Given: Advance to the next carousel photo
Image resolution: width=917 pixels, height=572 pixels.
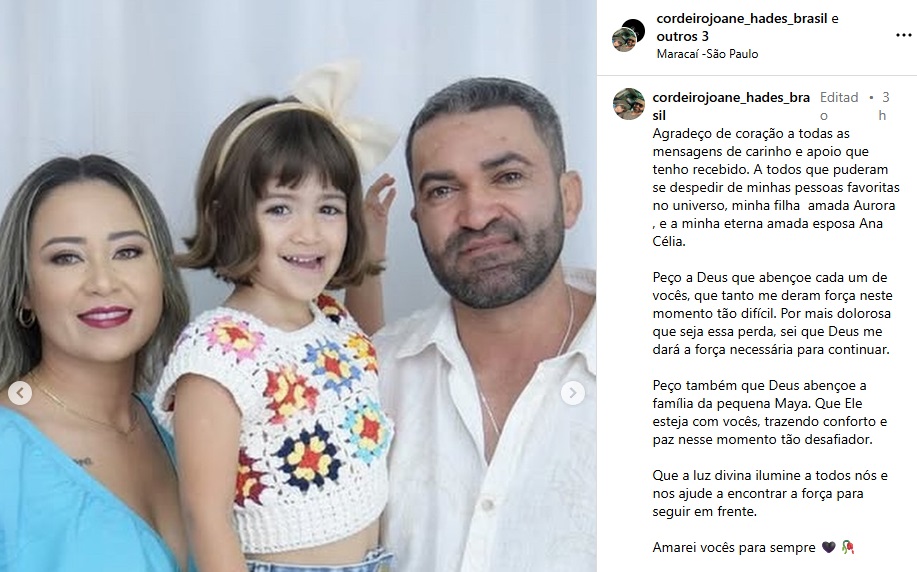Looking at the screenshot, I should click(573, 393).
